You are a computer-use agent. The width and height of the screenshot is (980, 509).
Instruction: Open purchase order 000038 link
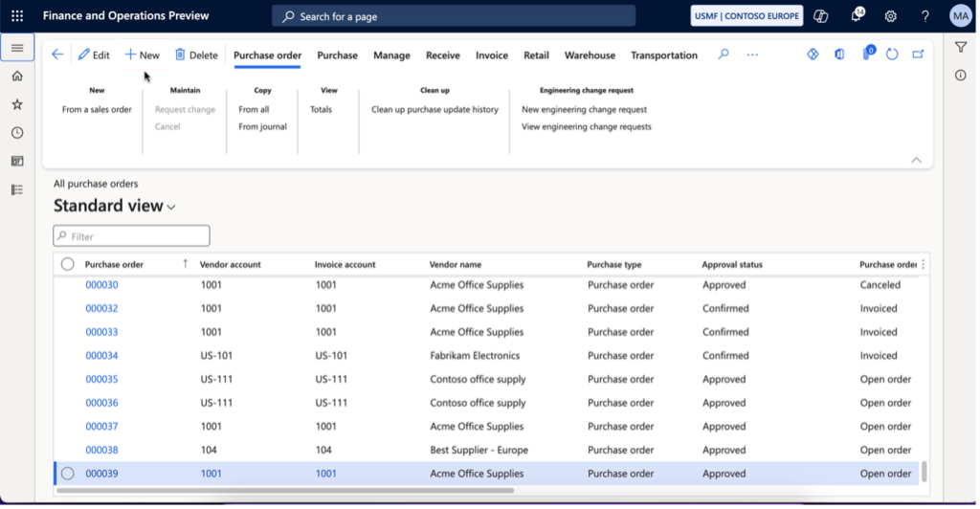tap(101, 450)
